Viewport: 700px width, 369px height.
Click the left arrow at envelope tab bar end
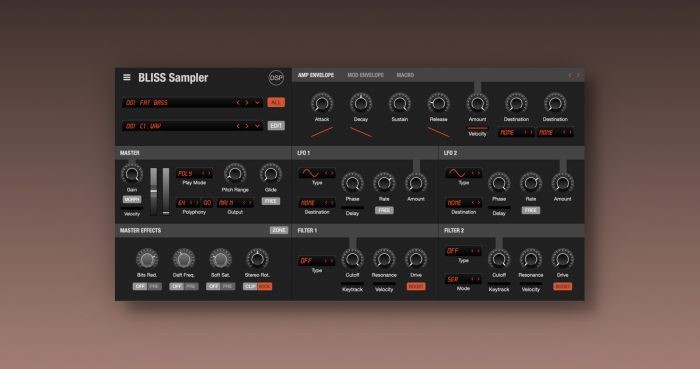[570, 75]
